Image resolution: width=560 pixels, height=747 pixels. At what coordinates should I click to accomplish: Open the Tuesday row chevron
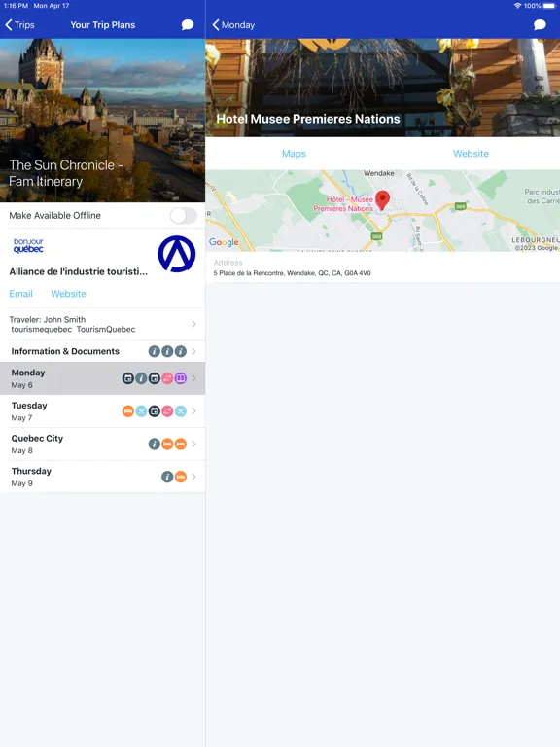tap(193, 411)
